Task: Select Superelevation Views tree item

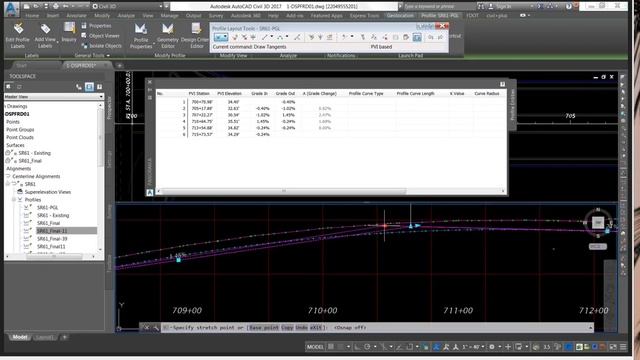Action: click(x=48, y=192)
